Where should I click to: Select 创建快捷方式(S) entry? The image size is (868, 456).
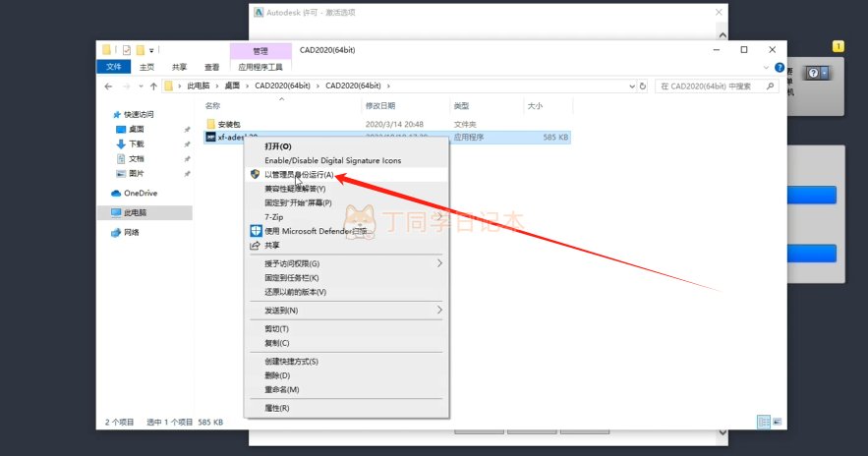click(x=291, y=362)
